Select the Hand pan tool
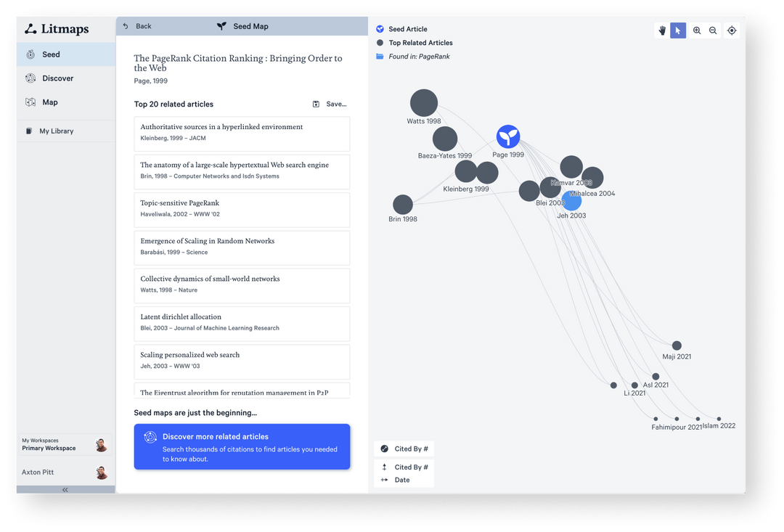The width and height of the screenshot is (784, 532). [x=661, y=30]
